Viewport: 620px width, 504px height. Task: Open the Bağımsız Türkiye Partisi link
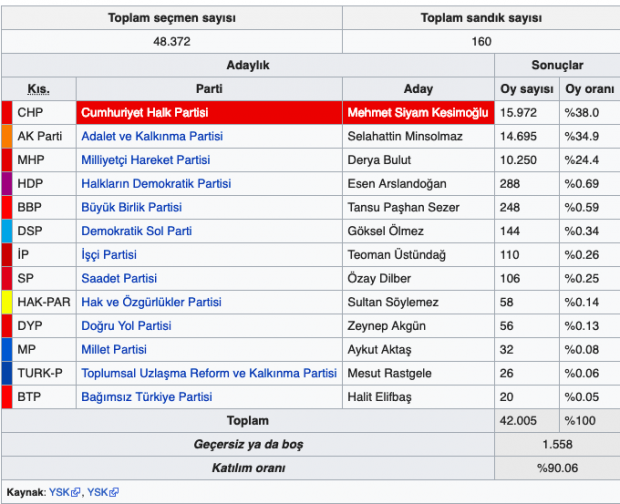[147, 397]
